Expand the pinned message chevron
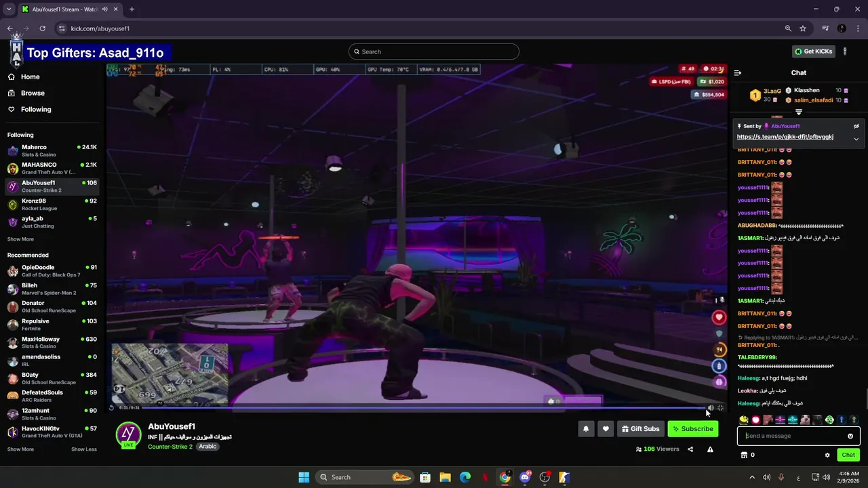The width and height of the screenshot is (868, 488). click(x=856, y=139)
